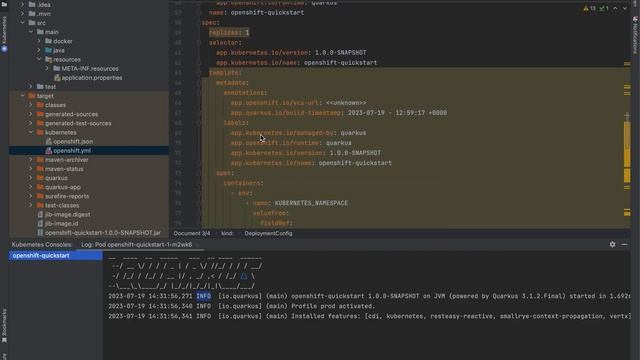The height and width of the screenshot is (360, 640).
Task: Click the blue java source folder icon
Action: tap(49, 50)
